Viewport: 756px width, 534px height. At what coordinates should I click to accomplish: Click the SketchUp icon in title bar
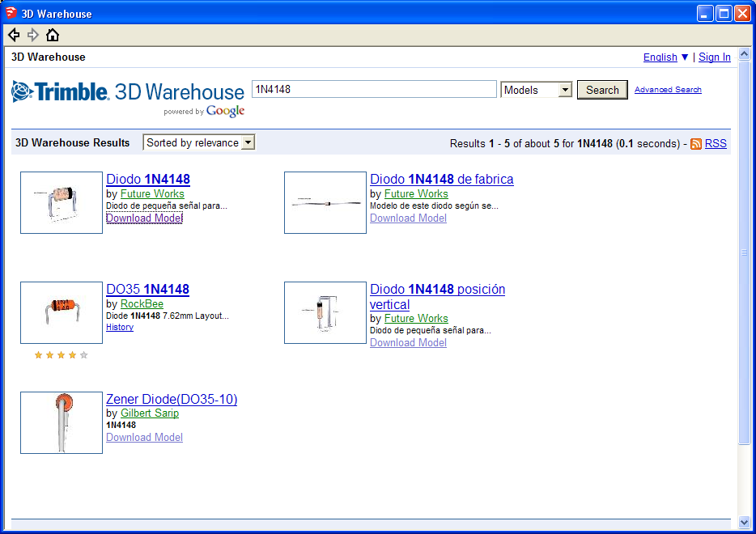pos(11,13)
